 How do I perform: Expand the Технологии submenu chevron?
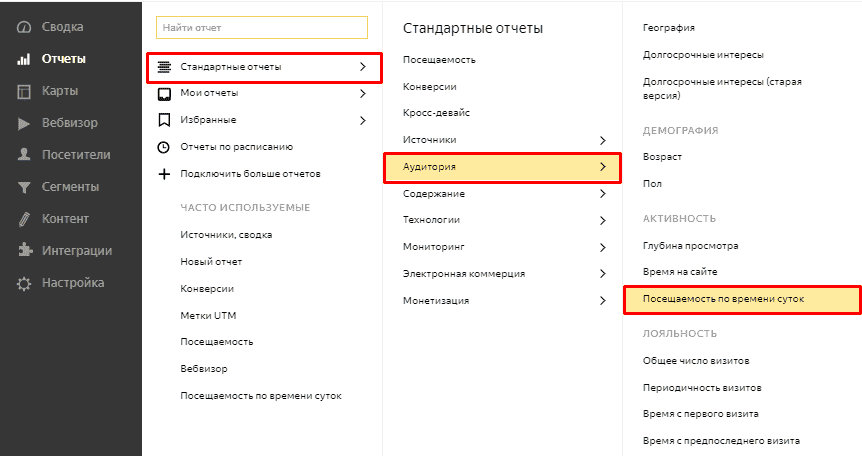[602, 220]
